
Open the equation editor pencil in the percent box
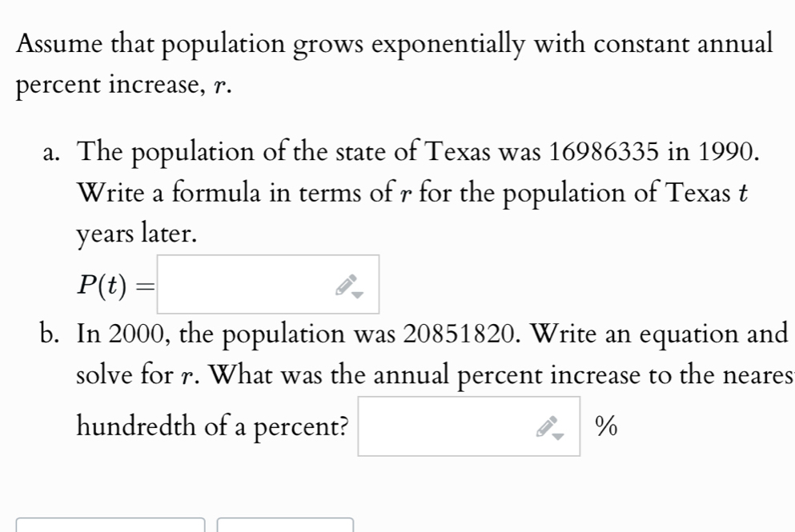click(x=546, y=426)
